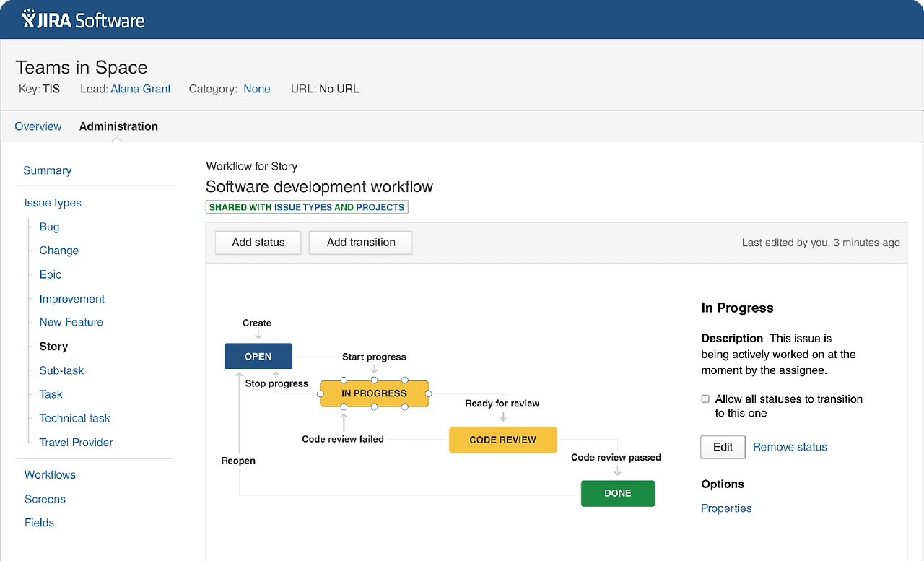
Task: Open the Issue types section
Action: [x=53, y=203]
